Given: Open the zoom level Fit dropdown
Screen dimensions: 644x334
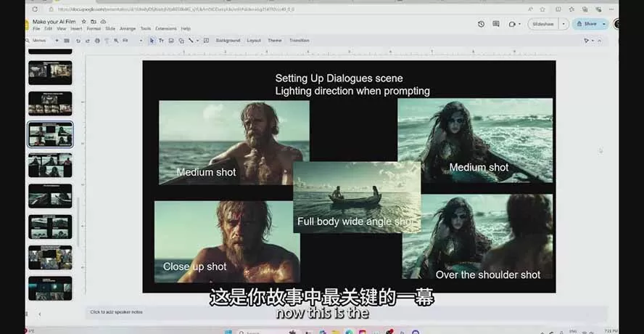Looking at the screenshot, I should [x=129, y=41].
